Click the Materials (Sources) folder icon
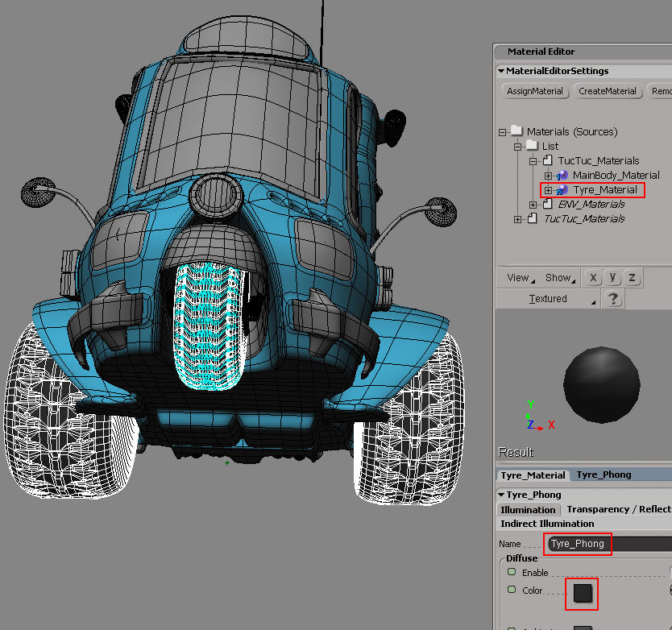This screenshot has width=672, height=630. coord(517,131)
